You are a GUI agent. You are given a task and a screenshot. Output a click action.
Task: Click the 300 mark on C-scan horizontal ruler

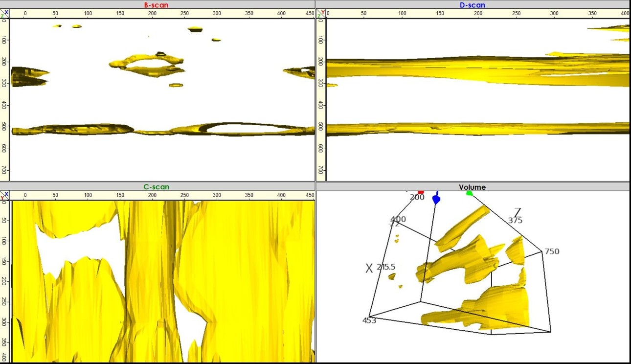[x=217, y=195]
